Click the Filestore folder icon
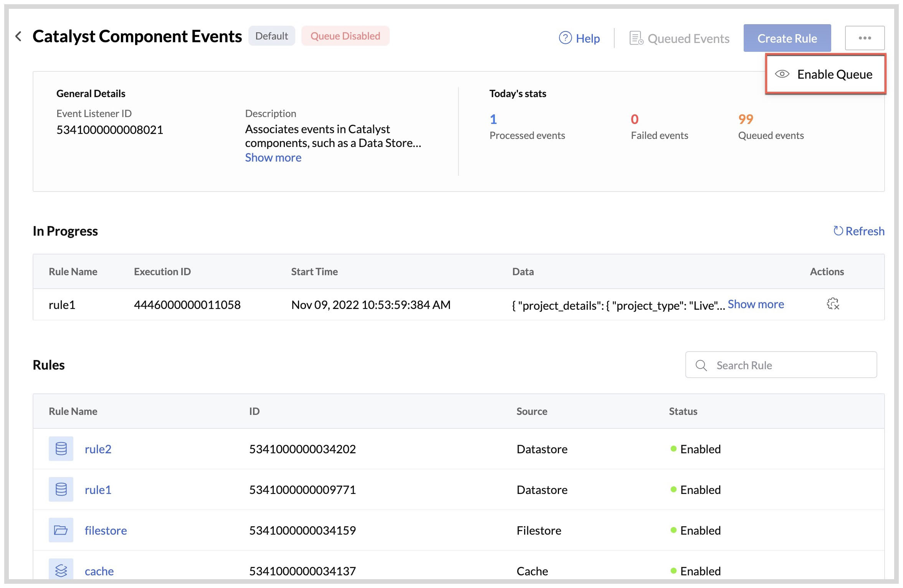This screenshot has width=903, height=588. click(61, 530)
